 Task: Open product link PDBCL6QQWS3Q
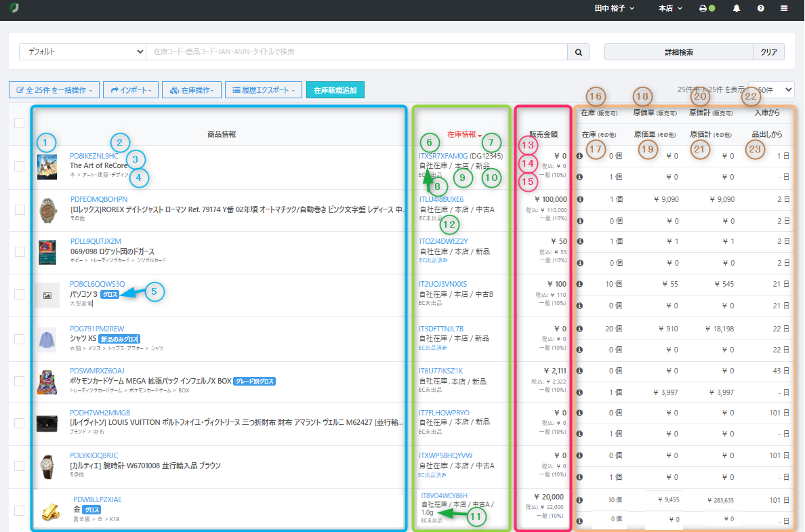(x=98, y=284)
